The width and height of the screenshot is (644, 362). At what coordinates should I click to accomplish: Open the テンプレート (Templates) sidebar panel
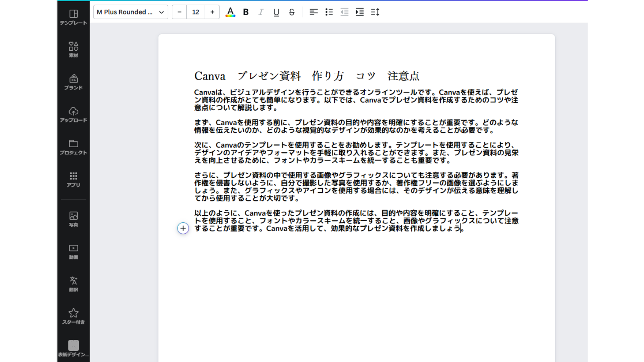(73, 17)
